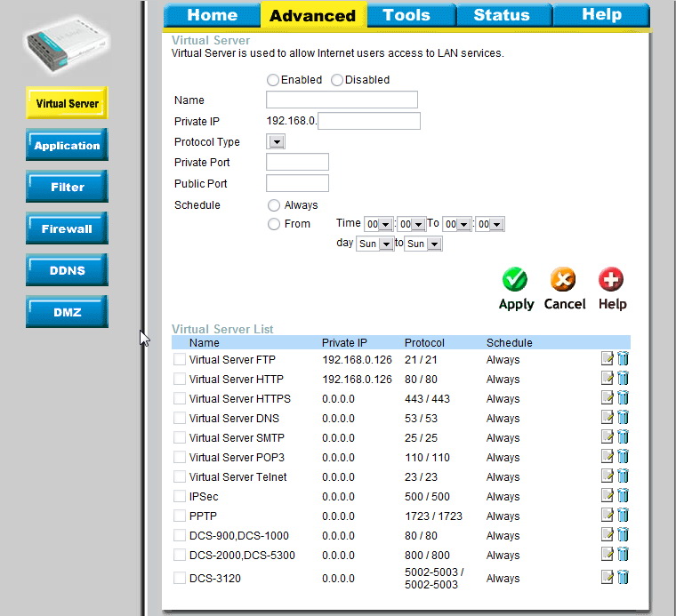Viewport: 676px width, 616px height.
Task: Open the start day Sun dropdown
Action: click(x=374, y=244)
